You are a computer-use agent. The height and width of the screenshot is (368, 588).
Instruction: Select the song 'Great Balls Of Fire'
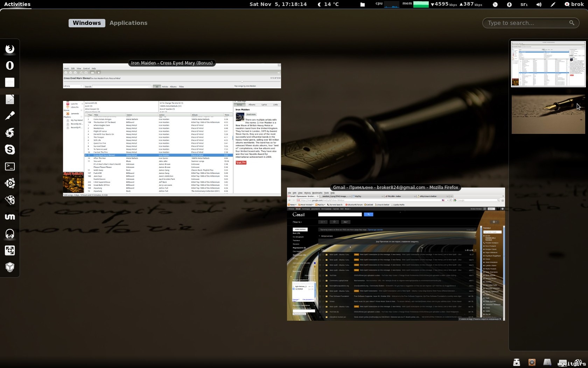pos(159,185)
